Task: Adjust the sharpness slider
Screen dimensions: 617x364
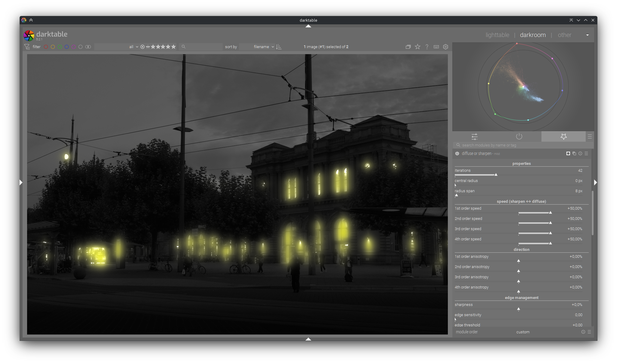Action: (519, 309)
